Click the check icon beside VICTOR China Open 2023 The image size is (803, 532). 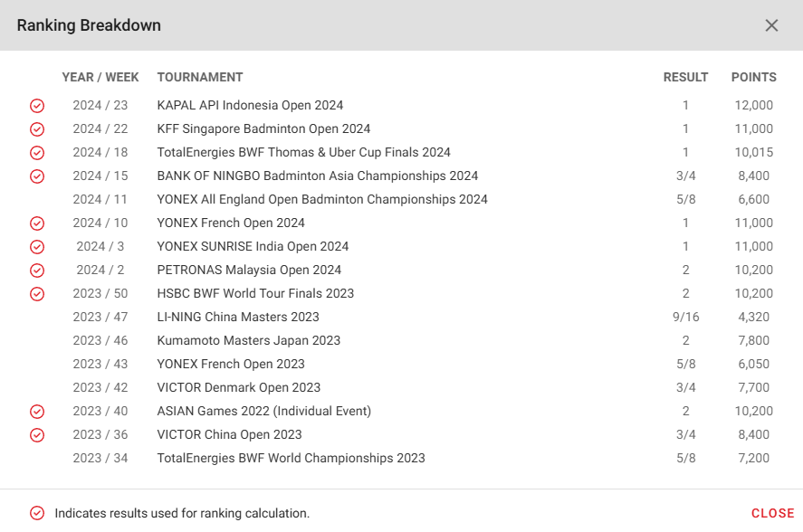pos(37,435)
